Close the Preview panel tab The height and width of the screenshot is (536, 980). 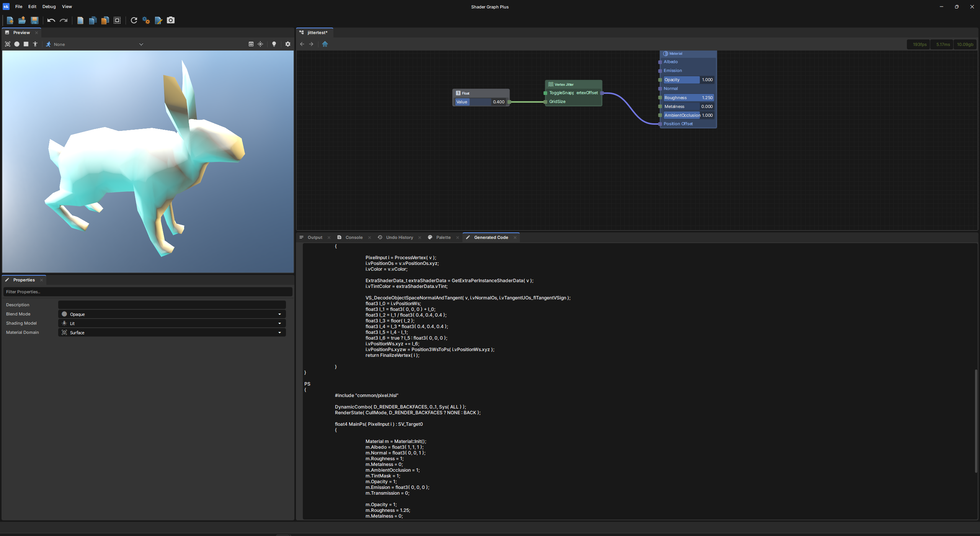37,33
